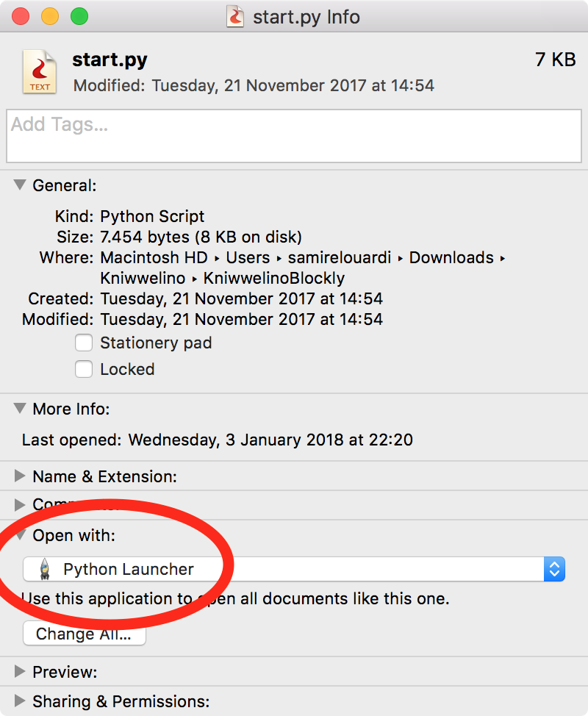Click the start.py file icon in header

pyautogui.click(x=40, y=72)
